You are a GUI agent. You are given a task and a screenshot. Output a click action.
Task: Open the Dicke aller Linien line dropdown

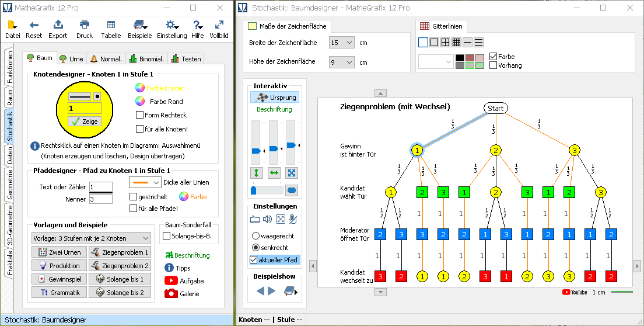(145, 182)
